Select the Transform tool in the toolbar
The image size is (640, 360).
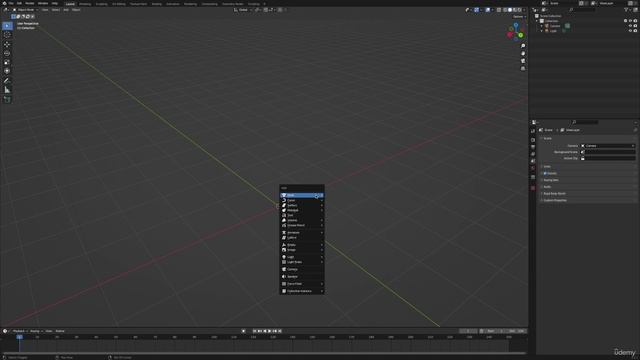(7, 71)
